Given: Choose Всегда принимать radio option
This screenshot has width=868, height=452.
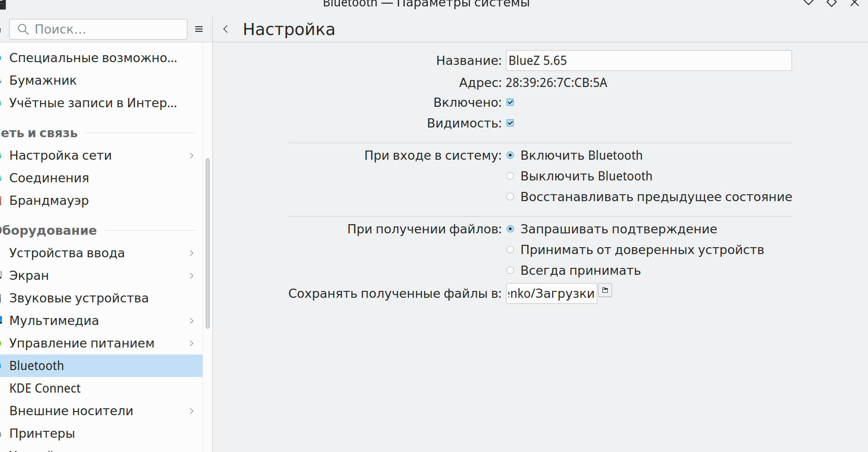Looking at the screenshot, I should pos(510,271).
